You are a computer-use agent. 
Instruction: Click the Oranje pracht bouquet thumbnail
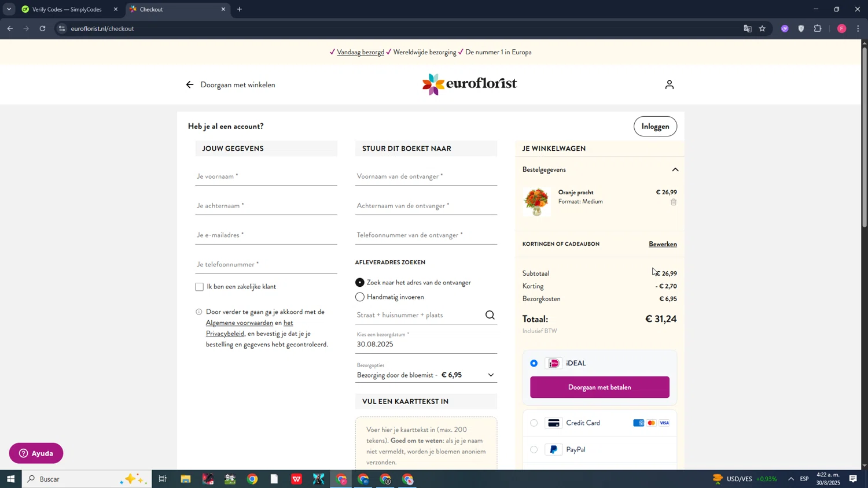537,202
